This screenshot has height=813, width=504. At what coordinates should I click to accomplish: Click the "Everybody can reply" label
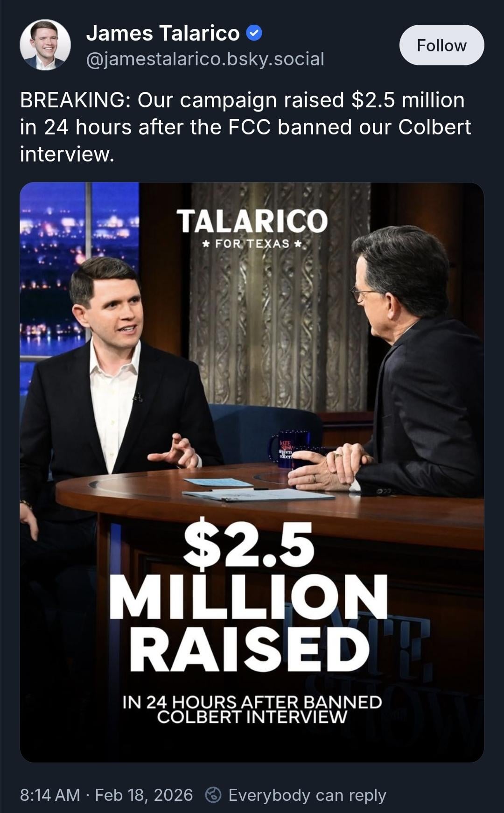[307, 795]
